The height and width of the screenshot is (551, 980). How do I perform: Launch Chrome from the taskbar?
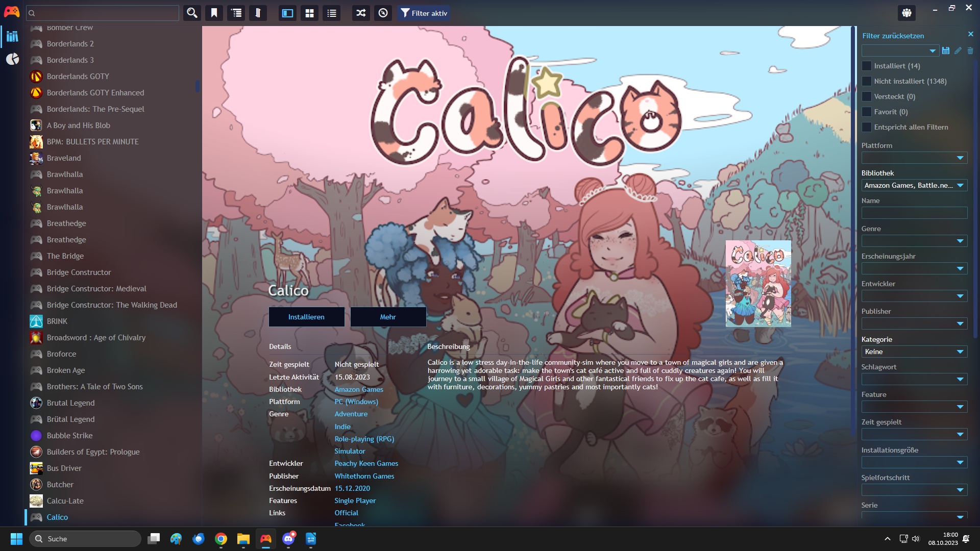(220, 538)
